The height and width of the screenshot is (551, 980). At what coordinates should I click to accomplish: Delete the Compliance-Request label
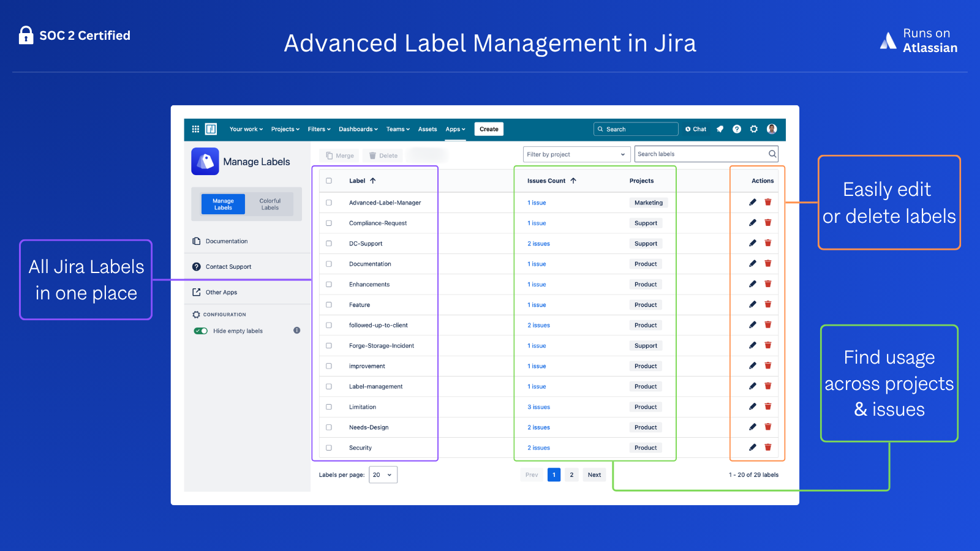tap(768, 223)
